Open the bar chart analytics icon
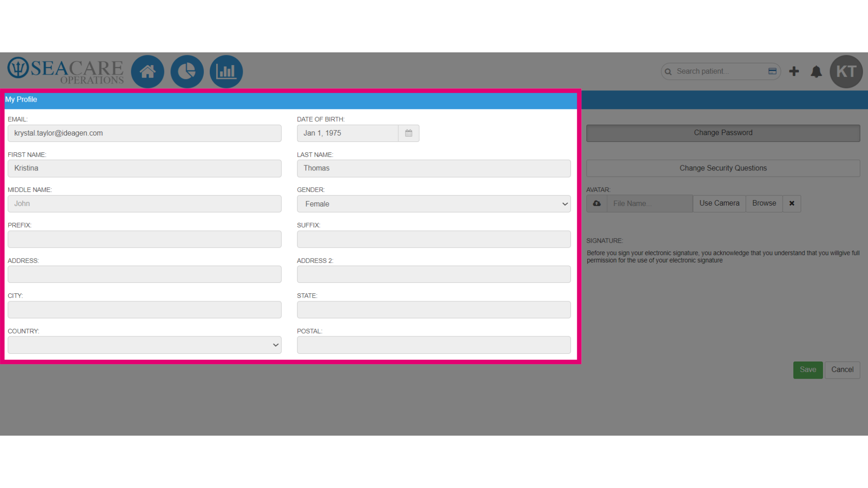The width and height of the screenshot is (868, 488). point(226,71)
